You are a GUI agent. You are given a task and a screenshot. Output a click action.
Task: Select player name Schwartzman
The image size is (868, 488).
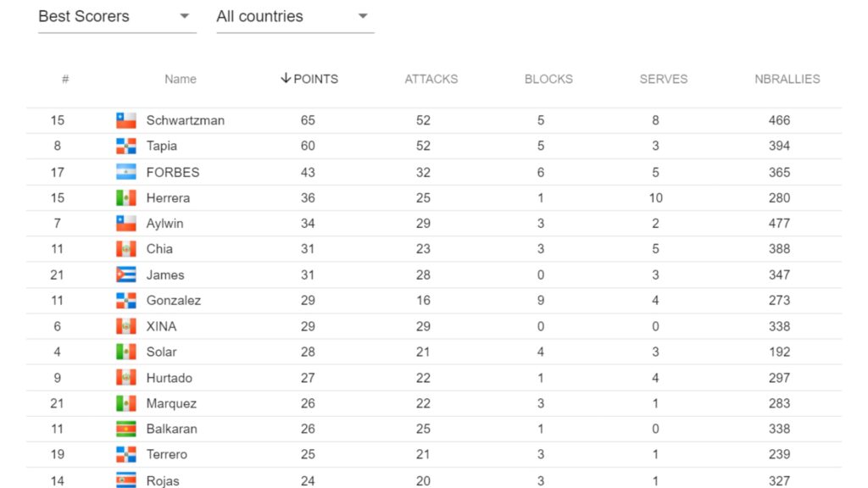(x=185, y=120)
